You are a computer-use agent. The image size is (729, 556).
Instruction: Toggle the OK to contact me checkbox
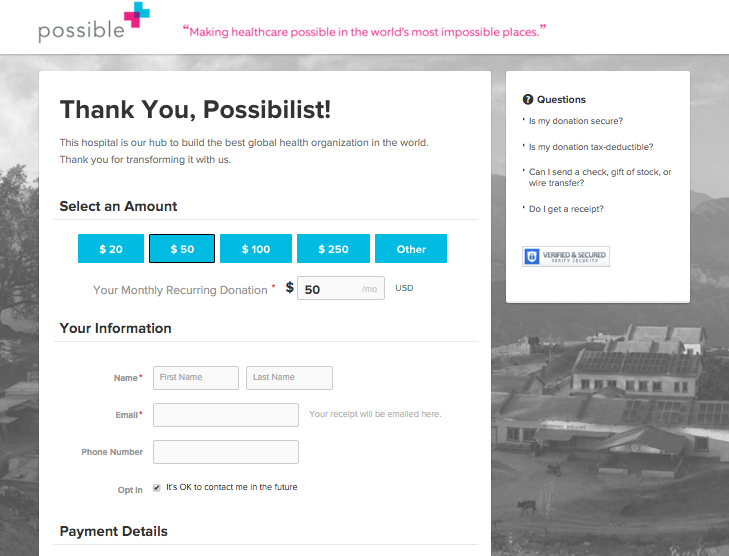[157, 488]
